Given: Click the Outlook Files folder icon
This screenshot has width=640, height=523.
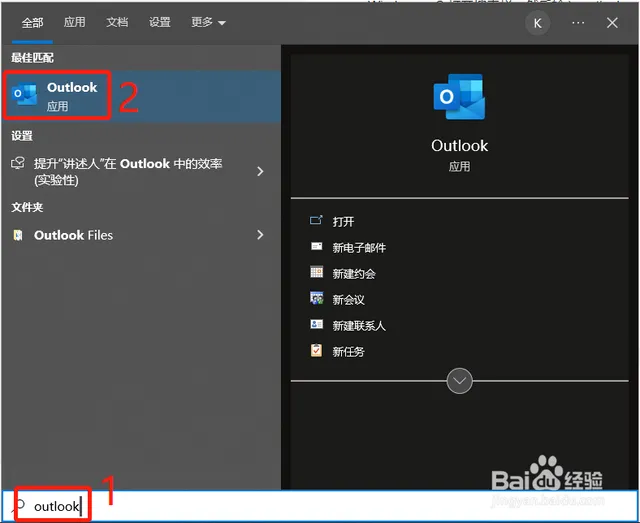Looking at the screenshot, I should [18, 235].
